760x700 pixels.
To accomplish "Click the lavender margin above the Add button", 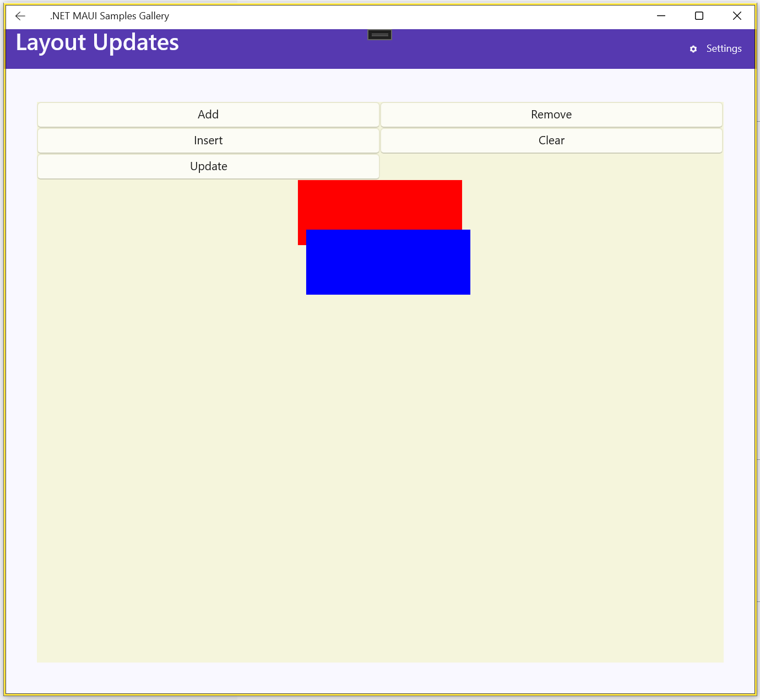I will point(208,85).
